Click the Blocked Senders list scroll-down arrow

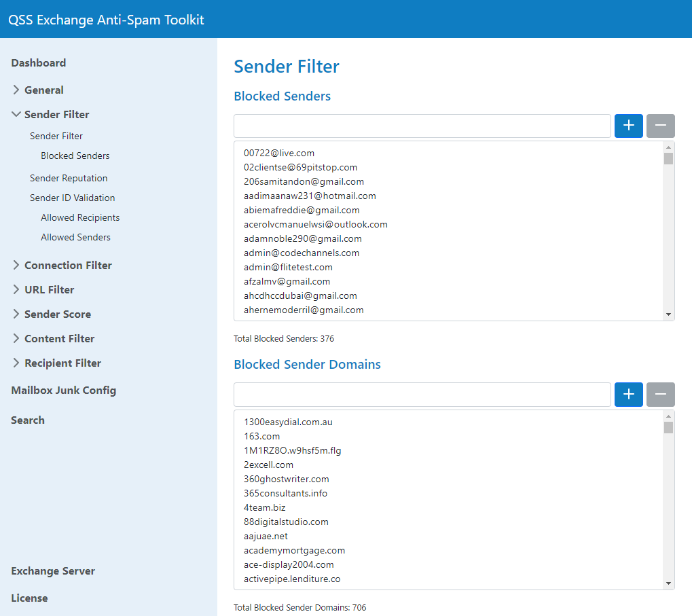[x=668, y=314]
